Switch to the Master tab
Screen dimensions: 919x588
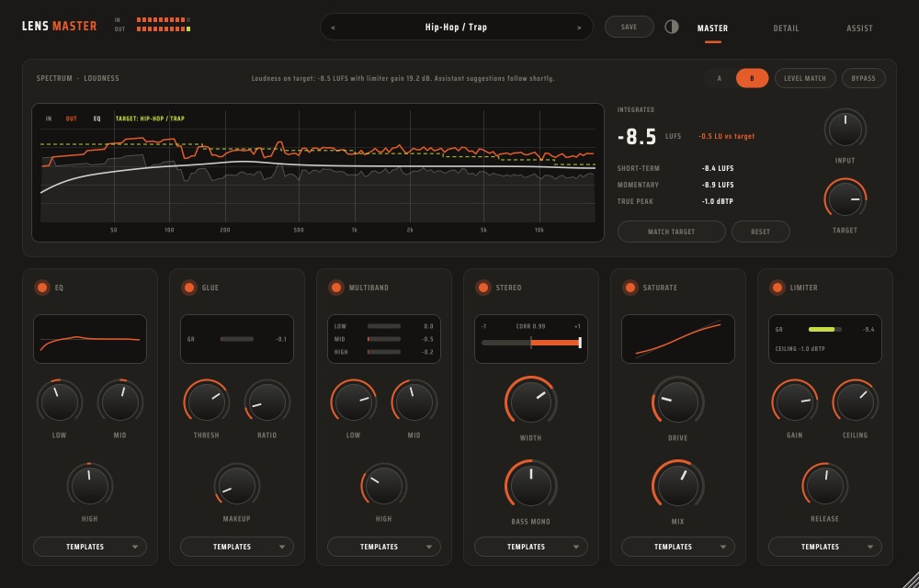713,28
